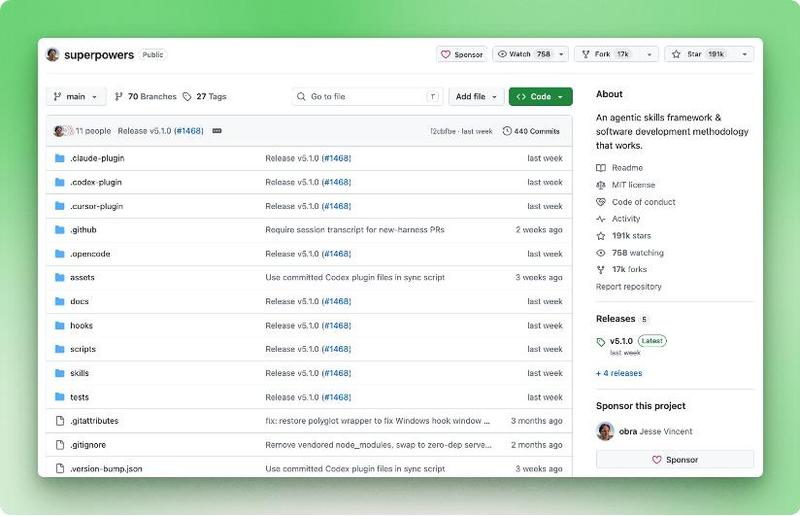The height and width of the screenshot is (516, 800).
Task: Expand the Fork dropdown arrow
Action: pos(649,54)
